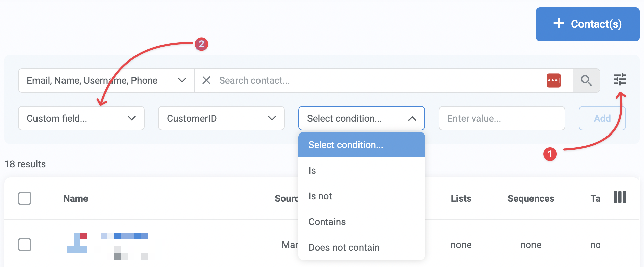Click the Enter value text field
Screen dimensions: 644x267
click(x=501, y=118)
